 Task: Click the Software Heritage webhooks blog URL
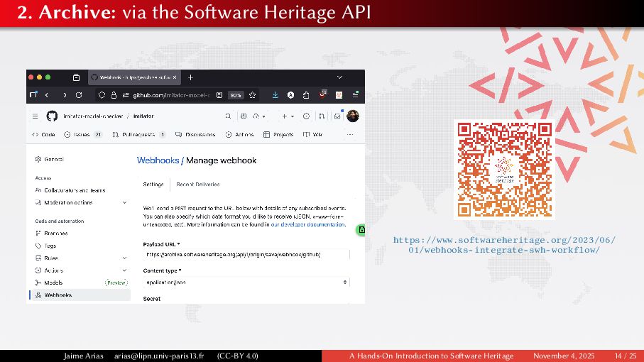pos(504,245)
